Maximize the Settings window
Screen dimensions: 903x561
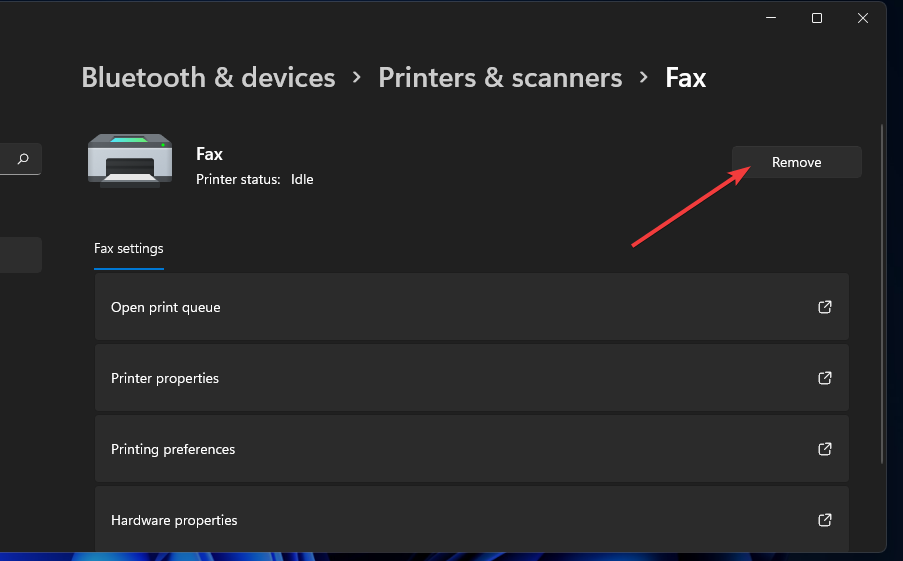point(817,18)
